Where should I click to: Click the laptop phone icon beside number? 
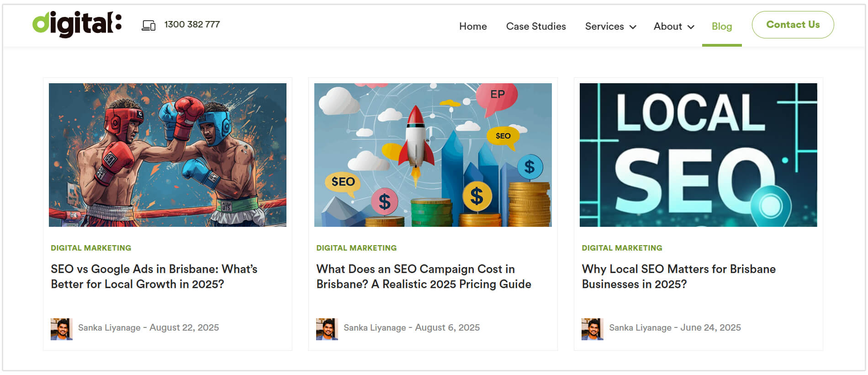point(148,25)
